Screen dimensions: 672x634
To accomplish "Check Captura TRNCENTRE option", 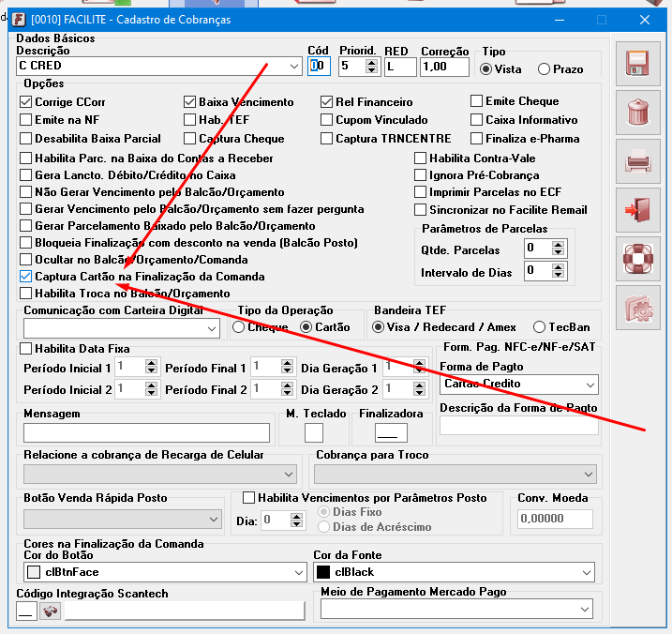I will (x=326, y=139).
